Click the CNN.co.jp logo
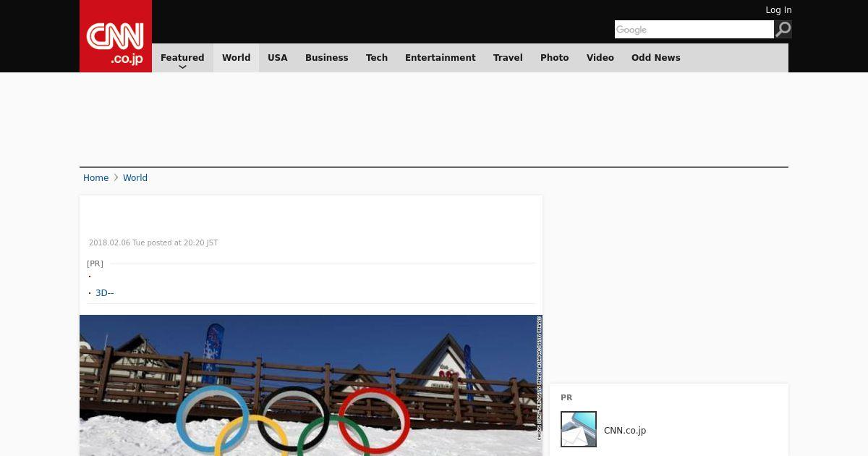868x456 pixels. pyautogui.click(x=116, y=36)
